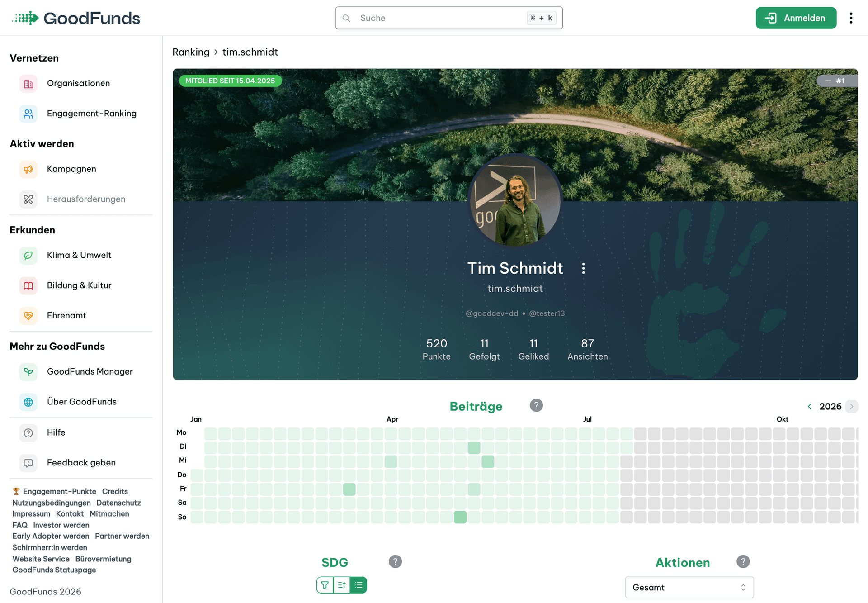Click the Kampagnen megaphone icon

(x=28, y=169)
